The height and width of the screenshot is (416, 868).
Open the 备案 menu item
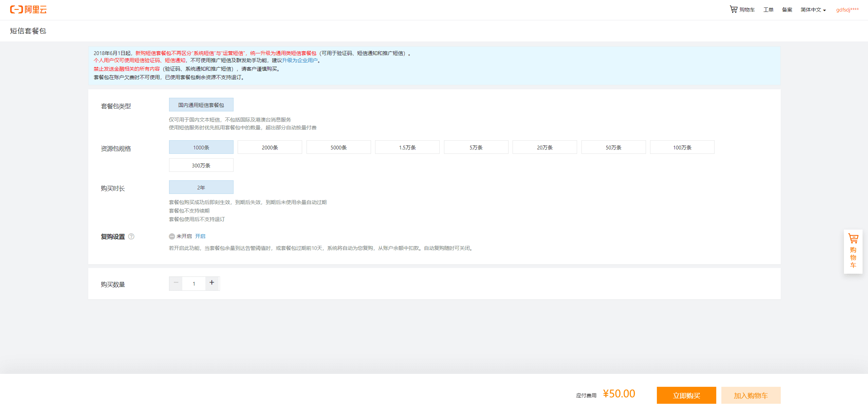[x=787, y=10]
